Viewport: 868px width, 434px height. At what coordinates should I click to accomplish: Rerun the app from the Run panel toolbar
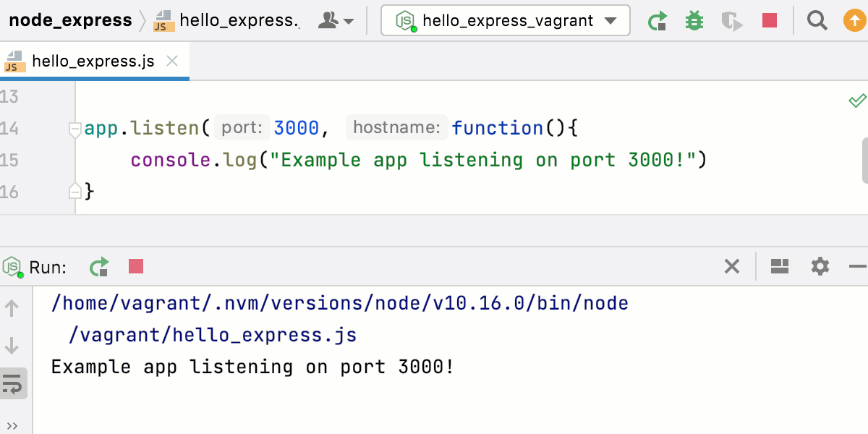99,267
